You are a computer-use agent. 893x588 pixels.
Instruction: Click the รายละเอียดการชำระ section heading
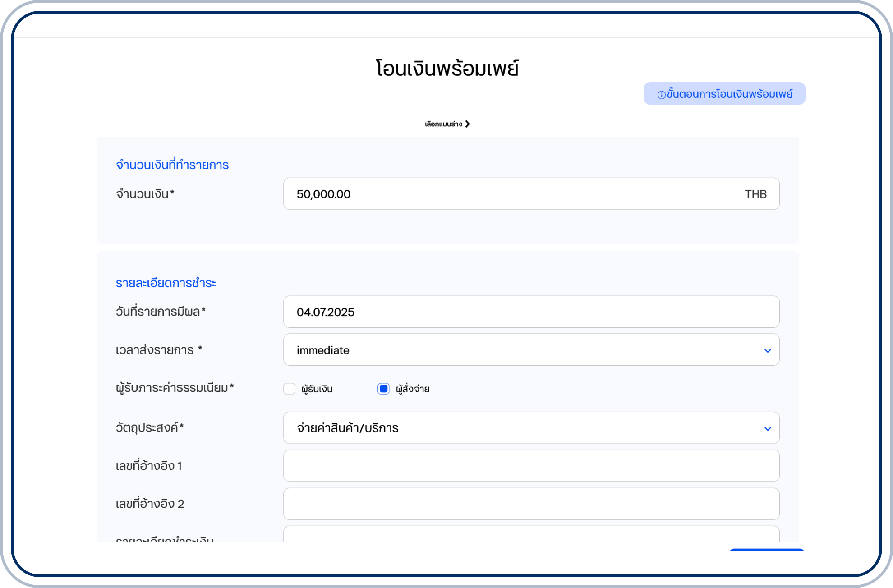pyautogui.click(x=166, y=283)
